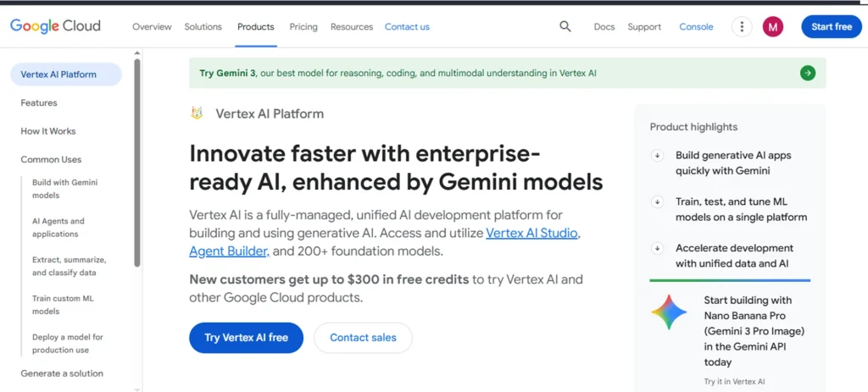The width and height of the screenshot is (868, 392).
Task: Click the Contact us link in header
Action: [407, 26]
